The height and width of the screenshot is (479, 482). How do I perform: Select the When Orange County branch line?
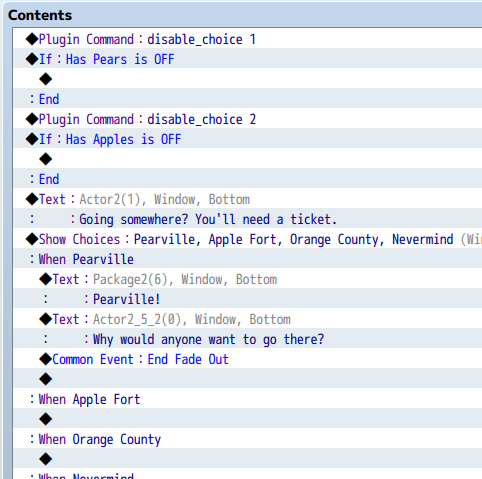click(248, 439)
